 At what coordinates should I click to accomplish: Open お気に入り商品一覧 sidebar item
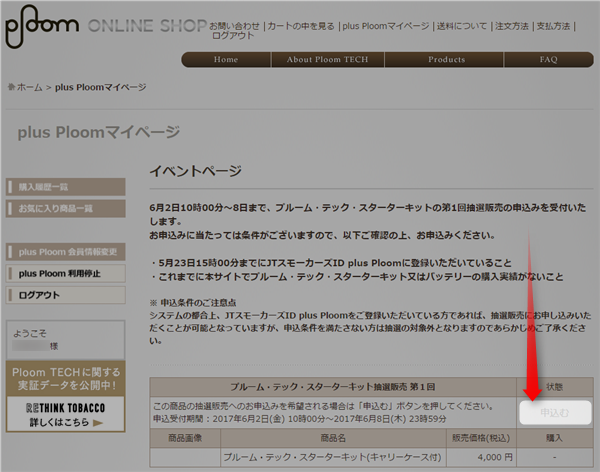tap(65, 209)
